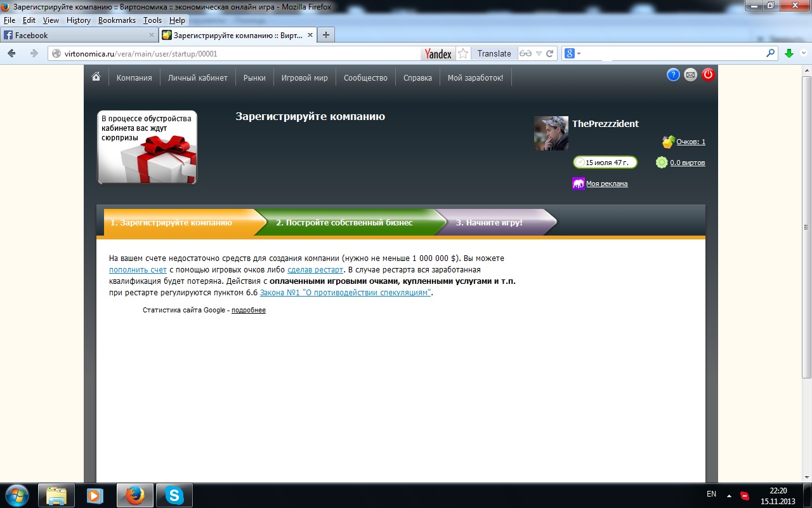Click the search magnifier icon

(x=771, y=53)
